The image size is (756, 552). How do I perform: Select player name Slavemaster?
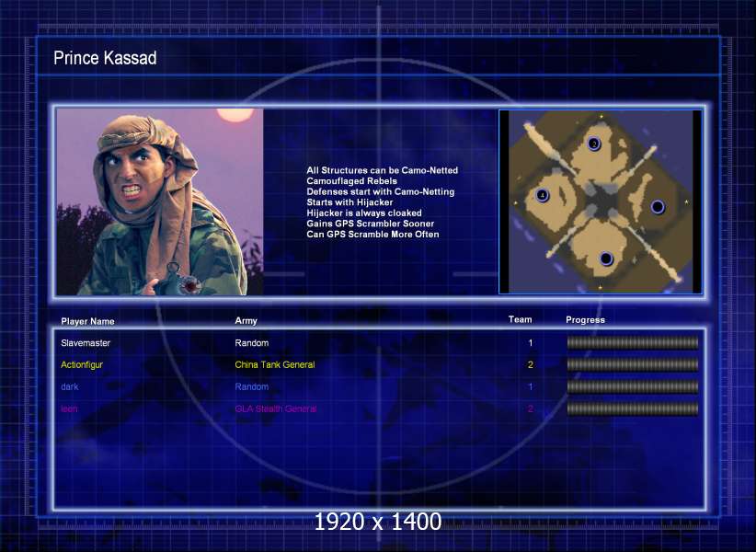point(86,343)
